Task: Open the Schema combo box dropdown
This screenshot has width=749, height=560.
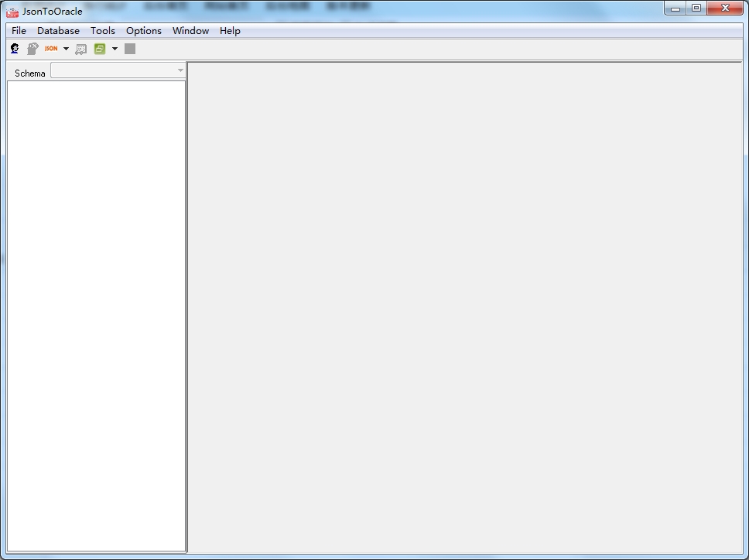Action: [x=180, y=71]
